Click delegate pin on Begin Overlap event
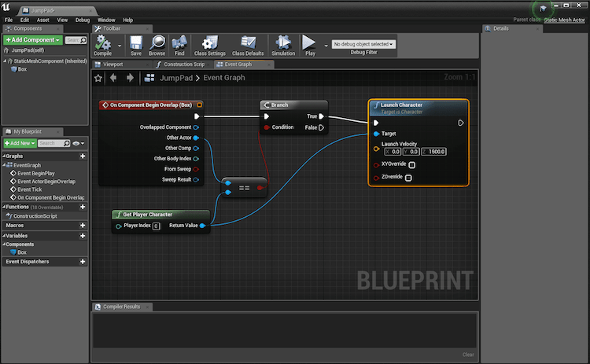 pyautogui.click(x=200, y=105)
